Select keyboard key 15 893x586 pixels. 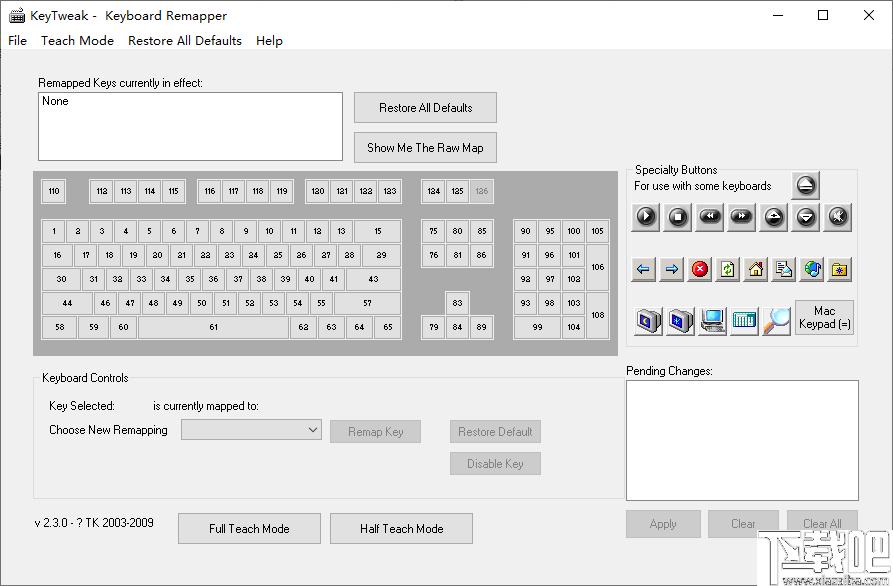coord(378,231)
